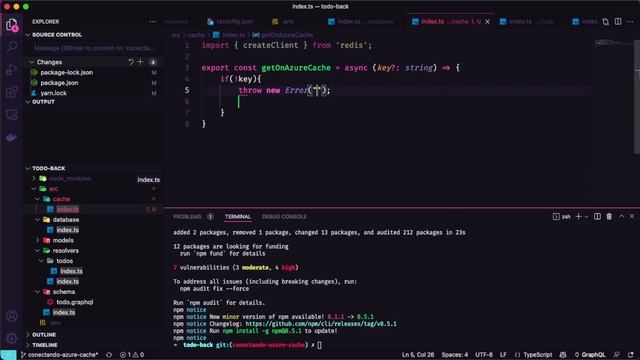The image size is (640, 360).
Task: Change encoding via UTF-8
Action: [484, 355]
